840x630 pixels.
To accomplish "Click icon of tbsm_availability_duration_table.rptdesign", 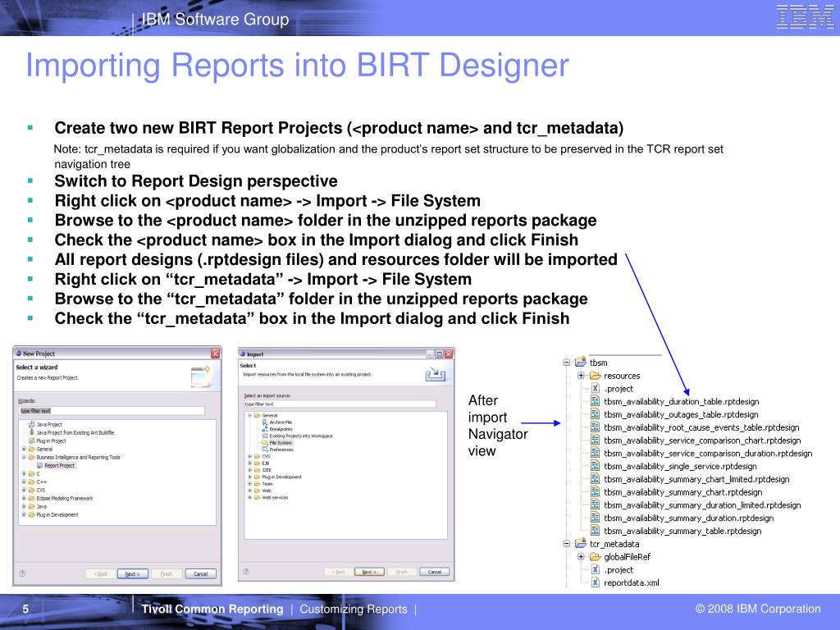I will [x=595, y=401].
